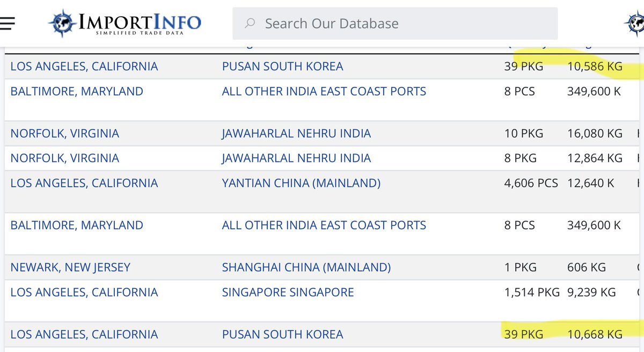644x352 pixels.
Task: Open the Singapore Singapore link
Action: (288, 292)
